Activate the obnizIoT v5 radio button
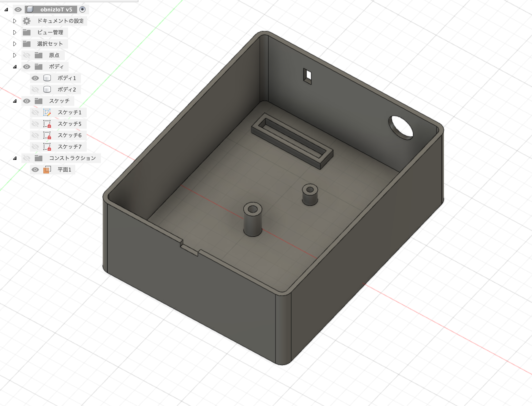532x406 pixels. (82, 10)
